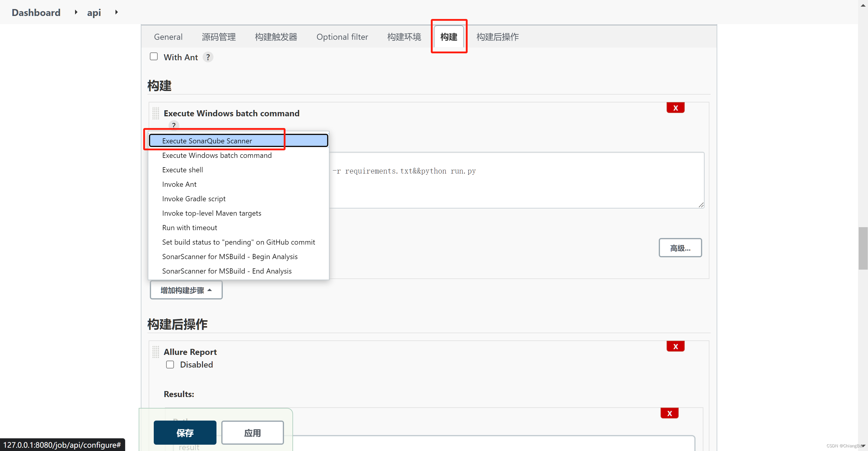This screenshot has height=451, width=868.
Task: Expand the api breadcrumb arrow
Action: [117, 12]
